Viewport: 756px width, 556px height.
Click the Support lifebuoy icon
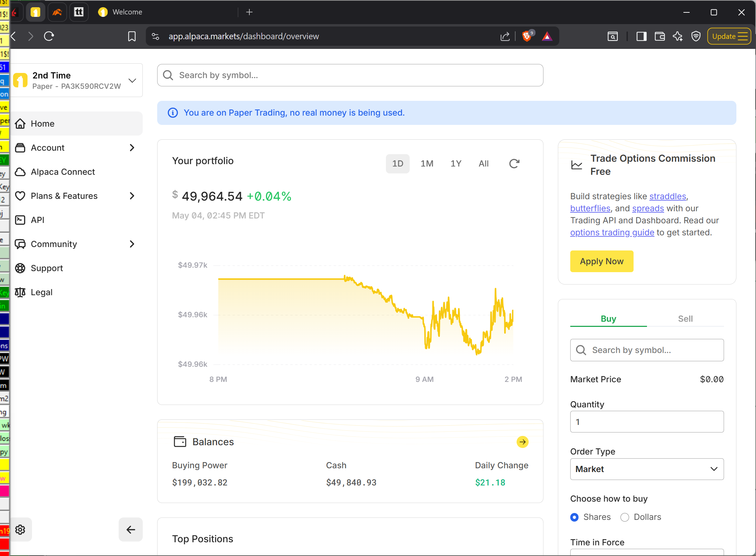click(20, 268)
